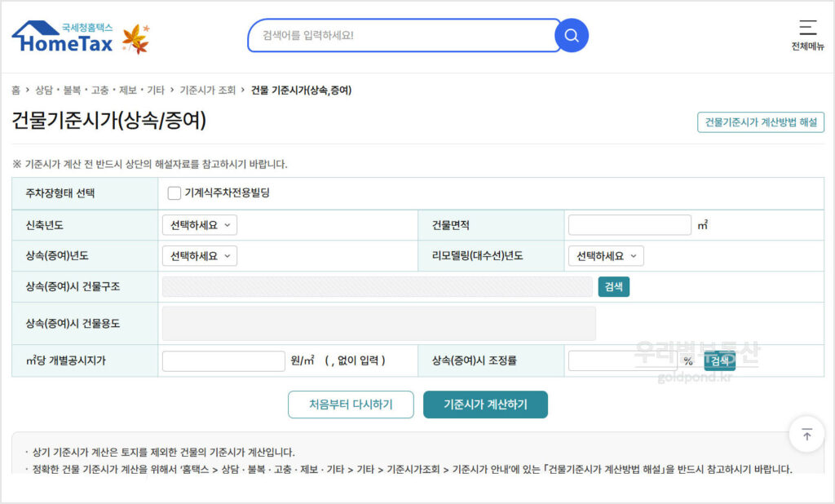Open 상담·불복·고충·제보·기타 breadcrumb link
This screenshot has height=504, width=835.
tap(99, 90)
